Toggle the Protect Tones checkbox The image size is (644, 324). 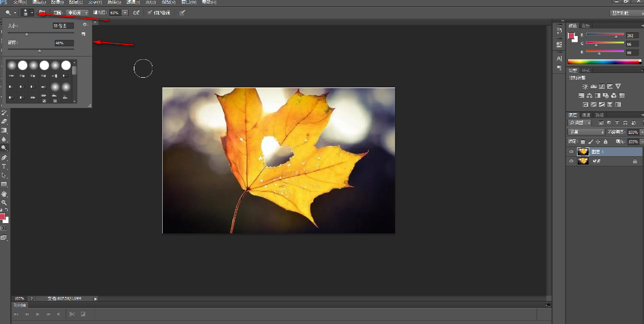click(150, 12)
